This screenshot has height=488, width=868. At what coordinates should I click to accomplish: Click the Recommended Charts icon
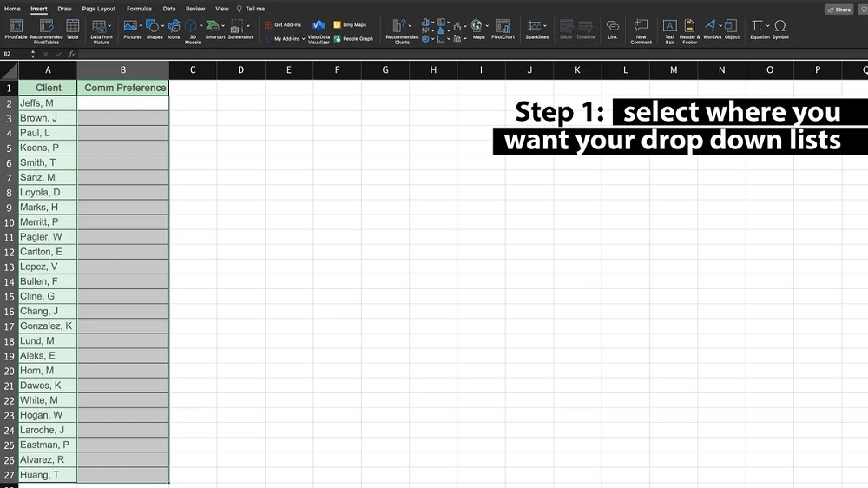click(x=402, y=29)
